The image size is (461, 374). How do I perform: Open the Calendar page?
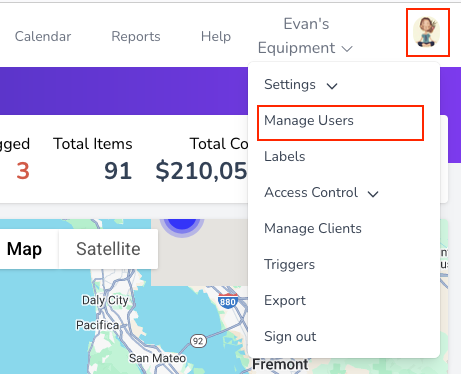(43, 36)
